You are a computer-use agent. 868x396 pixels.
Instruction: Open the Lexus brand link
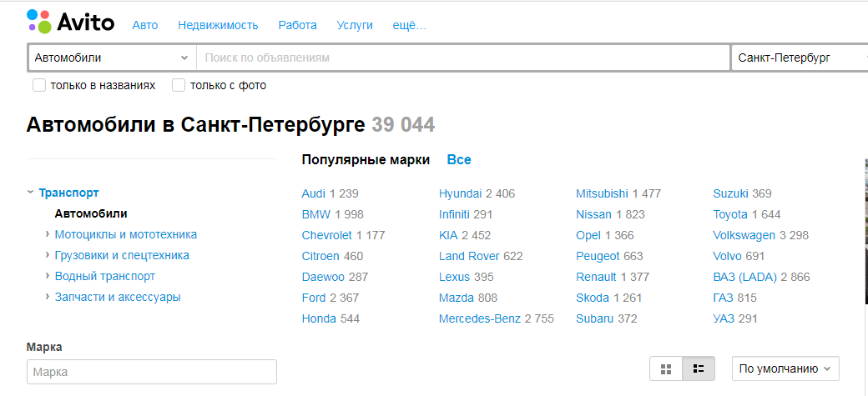click(x=454, y=277)
